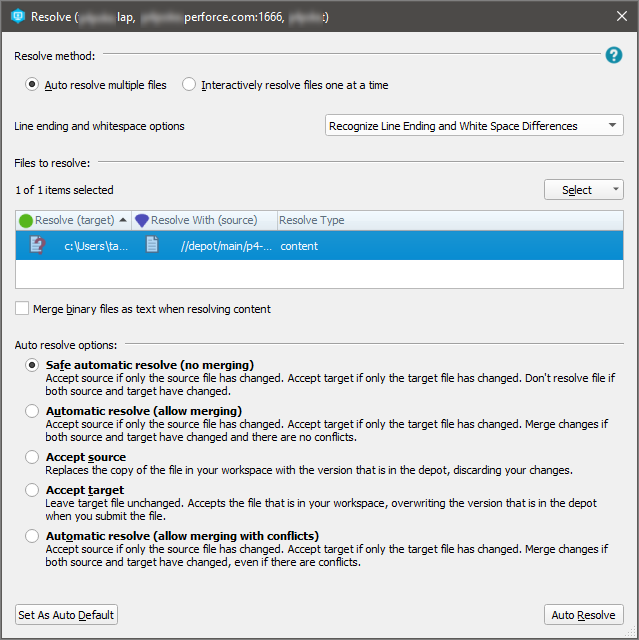Image resolution: width=639 pixels, height=640 pixels.
Task: Click the source document icon in row
Action: coord(152,245)
